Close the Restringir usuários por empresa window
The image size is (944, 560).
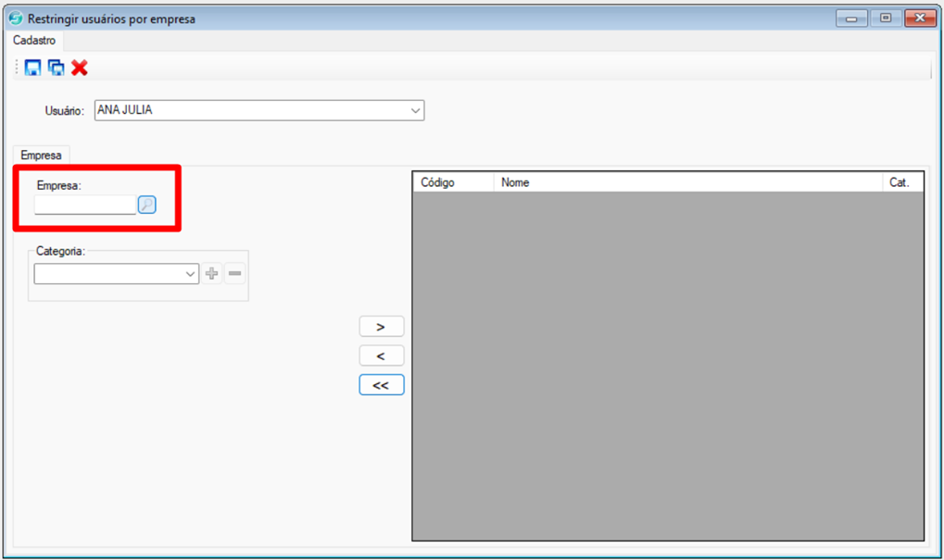click(920, 18)
